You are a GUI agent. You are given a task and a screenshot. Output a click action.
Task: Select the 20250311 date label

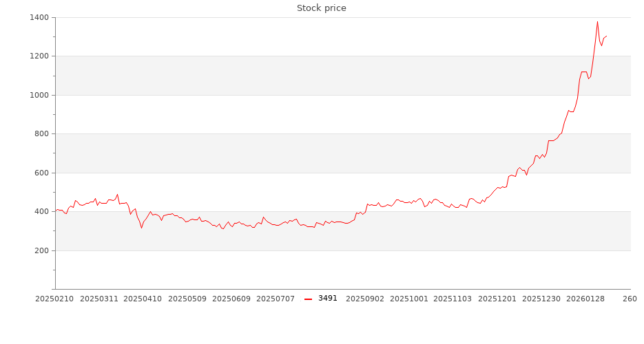(99, 299)
